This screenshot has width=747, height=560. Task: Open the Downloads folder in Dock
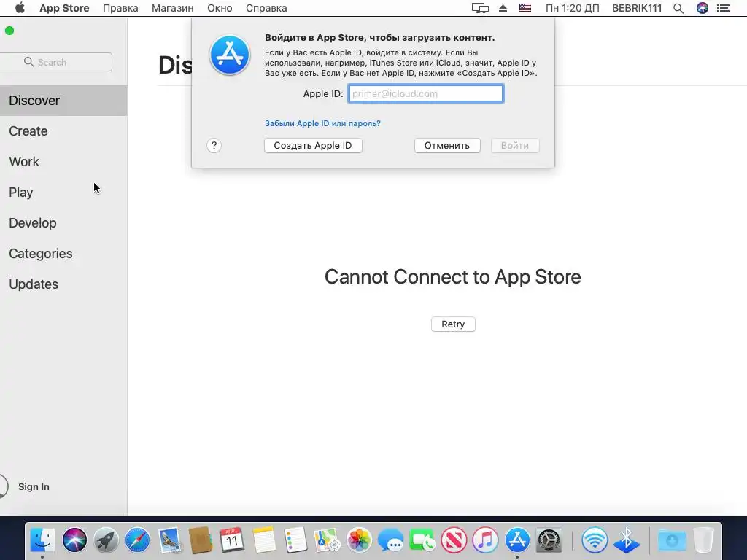click(x=672, y=540)
